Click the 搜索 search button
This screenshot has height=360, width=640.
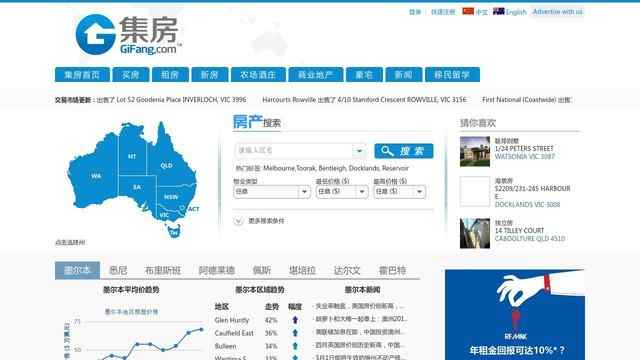click(x=404, y=151)
